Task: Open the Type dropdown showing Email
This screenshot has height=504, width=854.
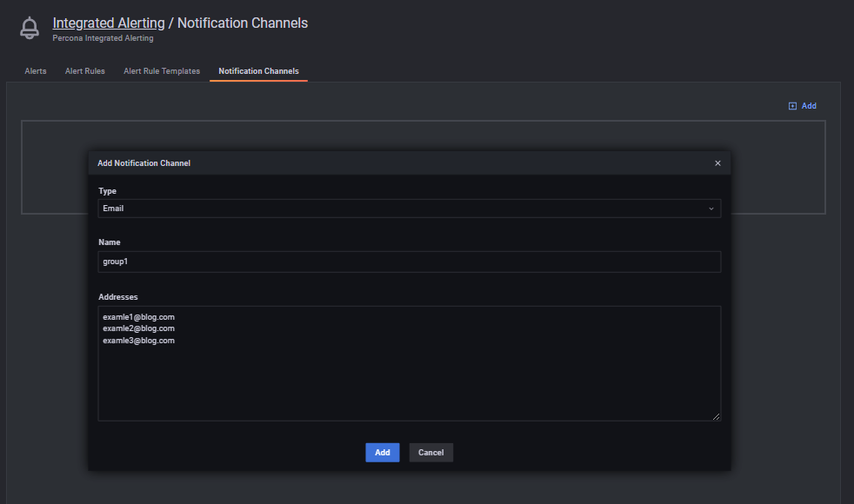Action: click(410, 209)
